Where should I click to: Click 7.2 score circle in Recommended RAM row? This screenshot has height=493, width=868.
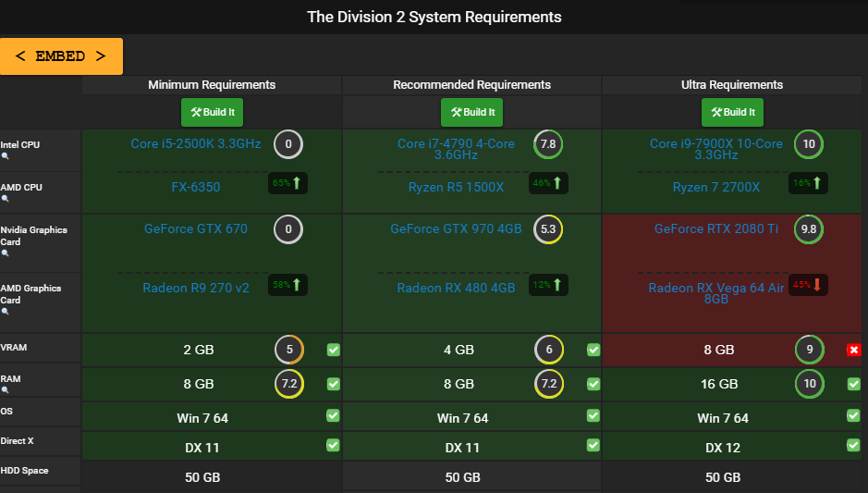(x=549, y=384)
